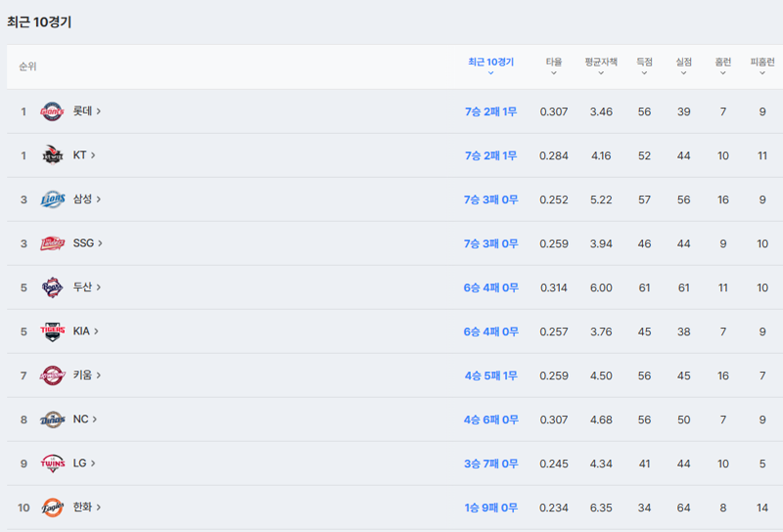This screenshot has height=532, width=783.
Task: Click 한화's rank number 10
Action: click(x=23, y=508)
